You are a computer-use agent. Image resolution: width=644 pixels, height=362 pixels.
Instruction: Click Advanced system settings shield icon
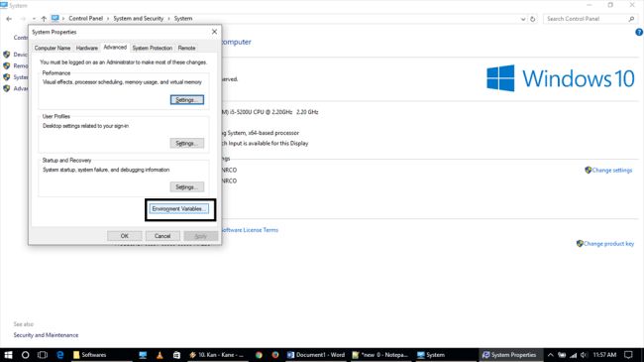7,88
